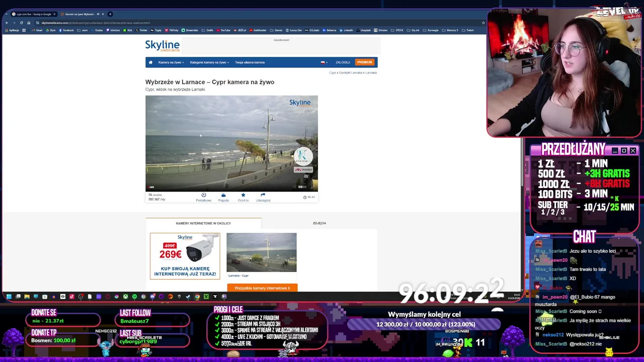
Task: Open the Aplikacje apps shortcut
Action: point(12,30)
